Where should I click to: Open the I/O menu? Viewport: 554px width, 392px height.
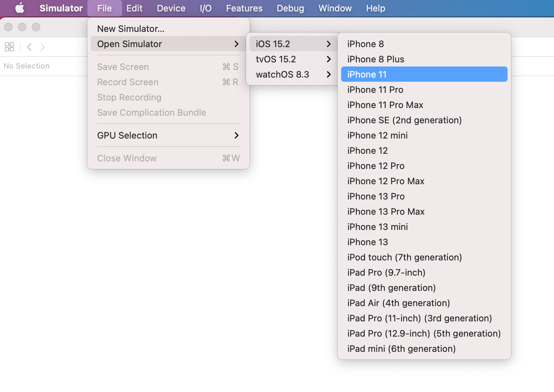(206, 8)
